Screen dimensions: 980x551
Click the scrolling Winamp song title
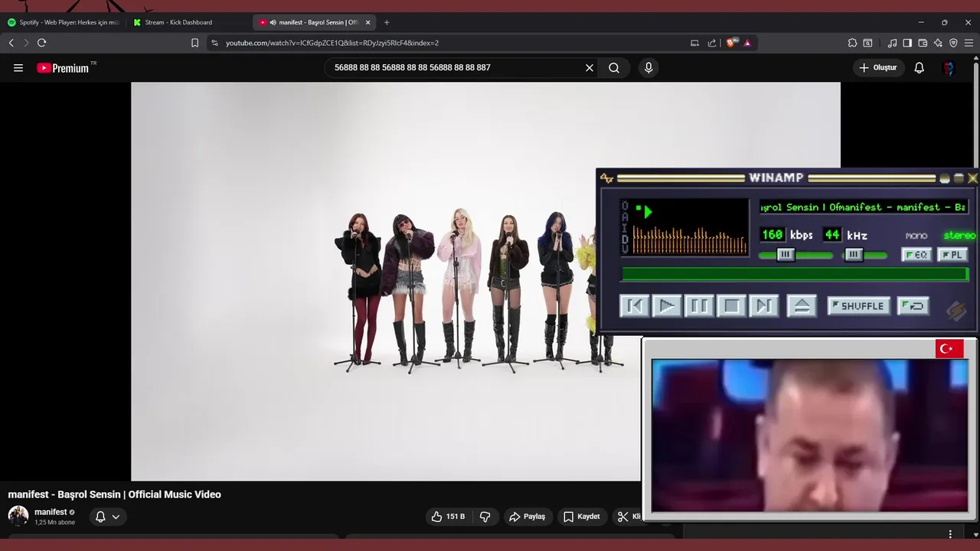[x=863, y=207]
